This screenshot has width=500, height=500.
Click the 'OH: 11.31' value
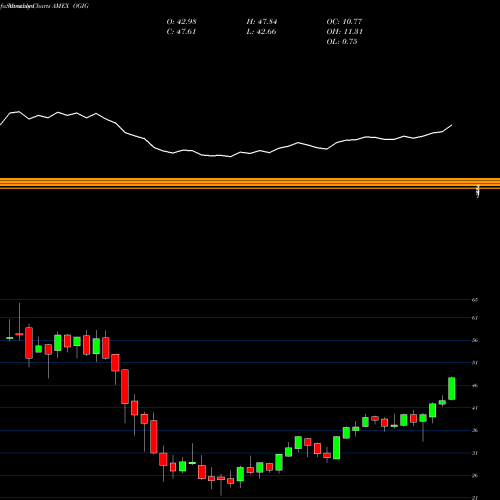tap(344, 32)
